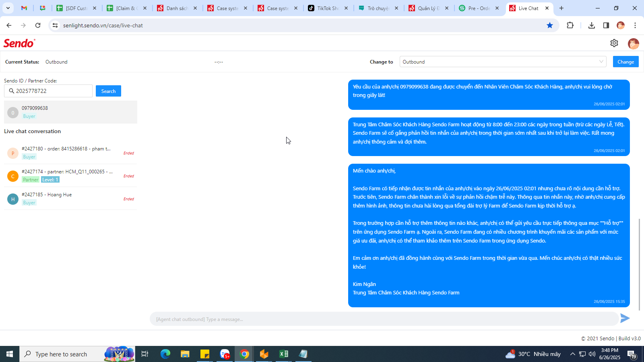Screen dimensions: 644x362
Task: Open a new browser tab
Action: [x=561, y=8]
